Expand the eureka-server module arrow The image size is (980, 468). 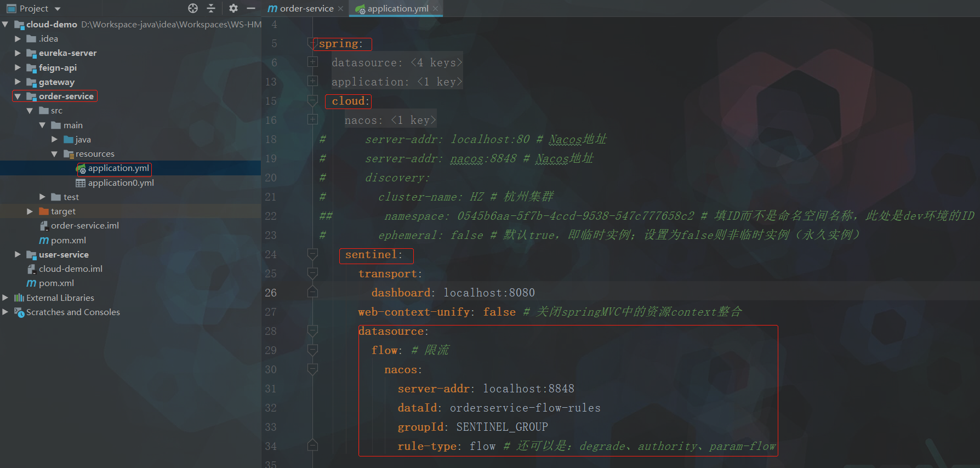[18, 53]
